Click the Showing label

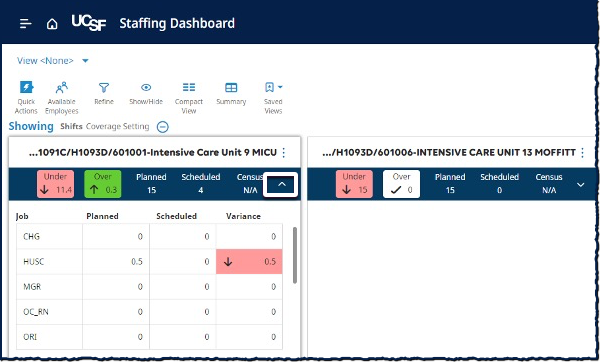(x=31, y=126)
